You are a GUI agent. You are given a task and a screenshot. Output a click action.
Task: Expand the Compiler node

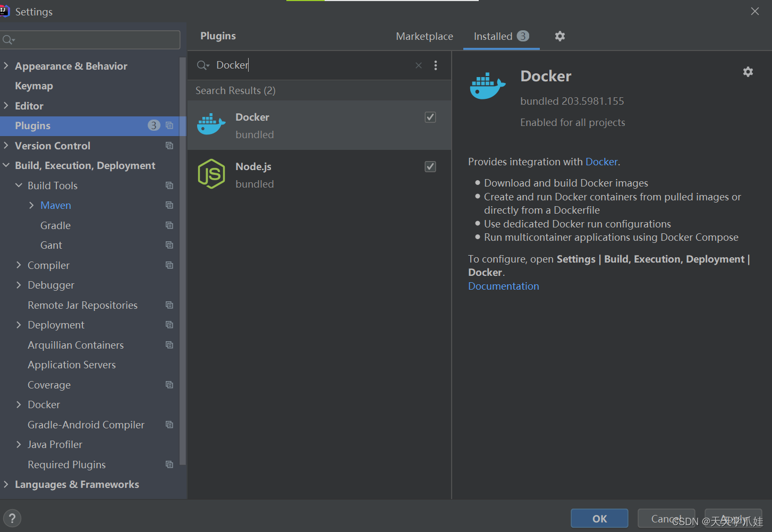click(x=19, y=265)
